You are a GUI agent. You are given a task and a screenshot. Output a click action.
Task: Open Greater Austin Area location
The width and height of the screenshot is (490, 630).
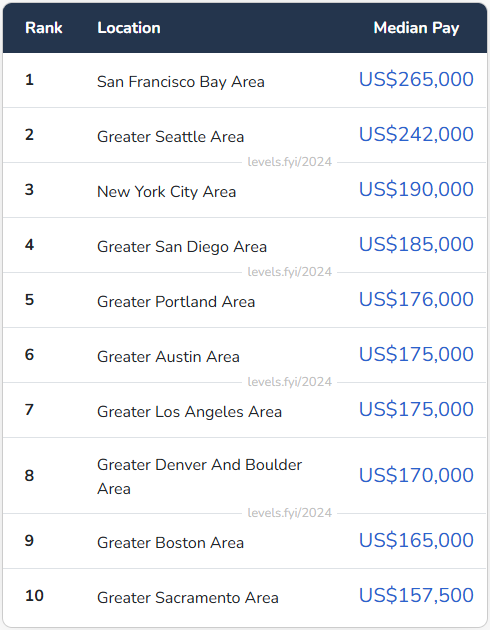(x=168, y=357)
